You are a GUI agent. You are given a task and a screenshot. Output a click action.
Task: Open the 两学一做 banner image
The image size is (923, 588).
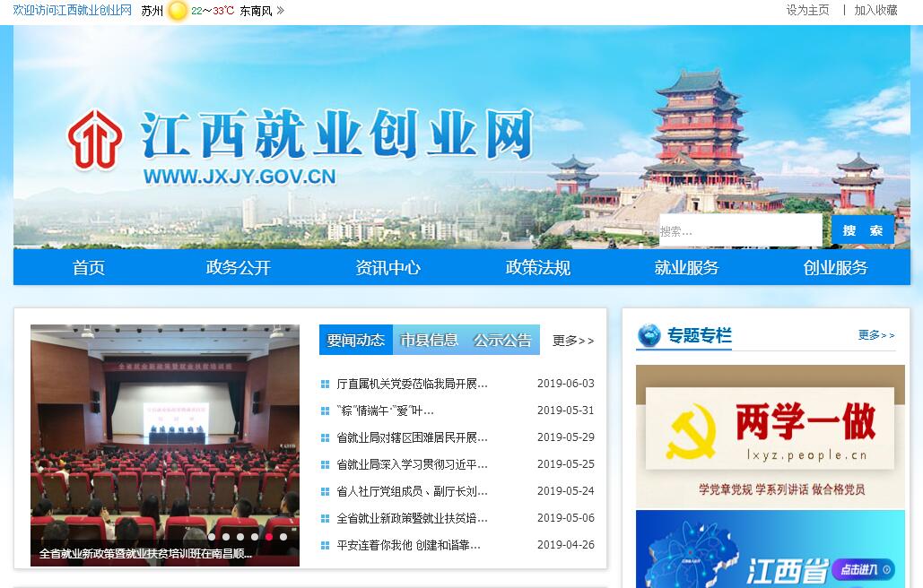(770, 436)
